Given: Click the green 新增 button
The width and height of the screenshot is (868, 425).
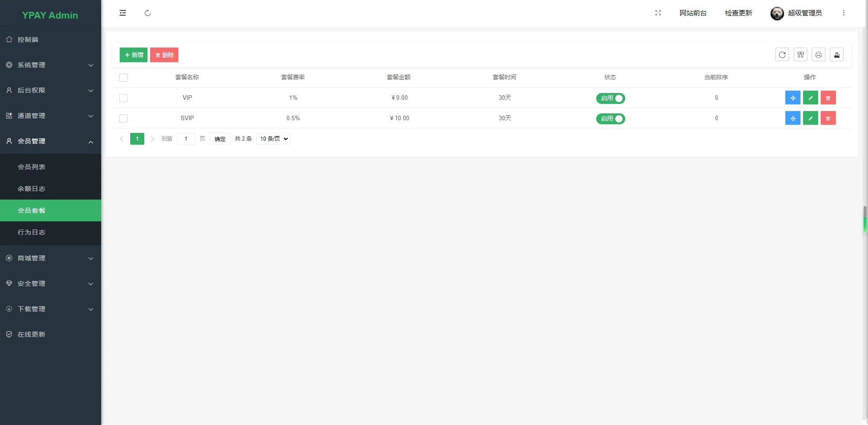Looking at the screenshot, I should click(x=133, y=55).
